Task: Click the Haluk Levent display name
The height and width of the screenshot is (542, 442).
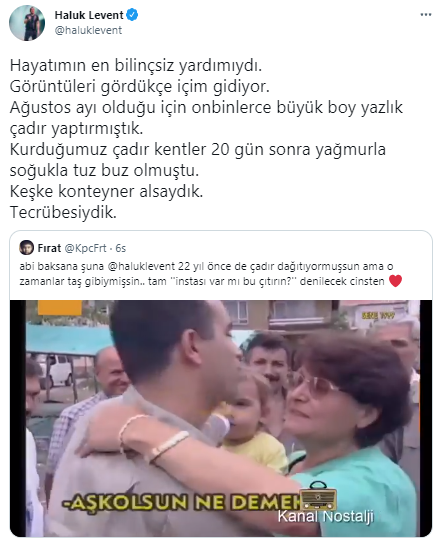Action: coord(89,15)
